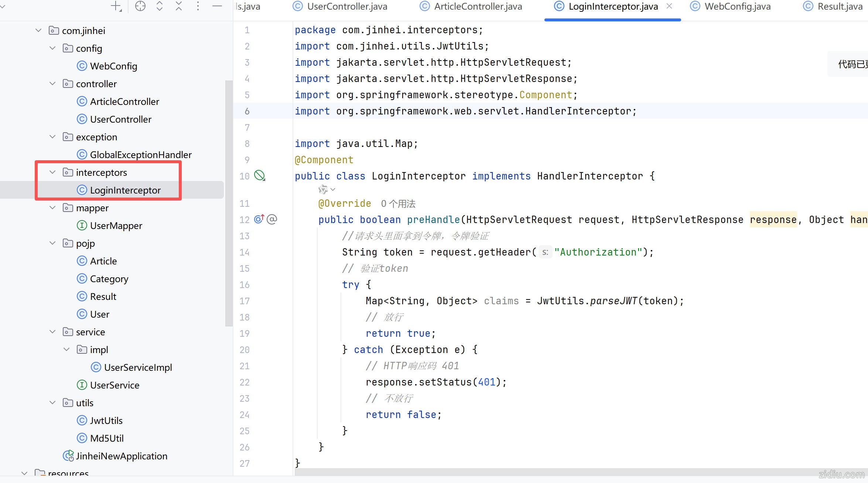Image resolution: width=868 pixels, height=483 pixels.
Task: Close the LoginInterceptor.java tab
Action: (x=669, y=6)
